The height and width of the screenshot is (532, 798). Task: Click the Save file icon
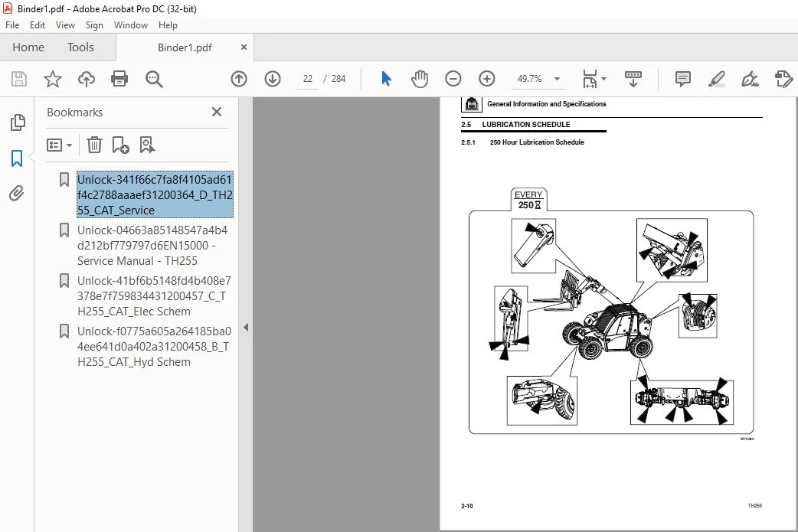(19, 79)
